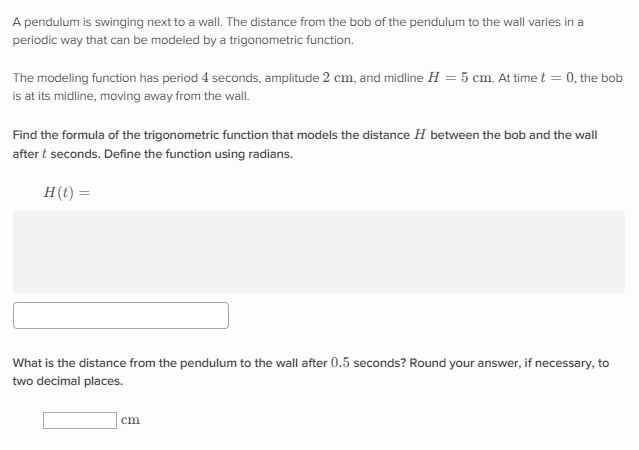639x450 pixels.
Task: Click the gray formula preview area
Action: coord(319,251)
